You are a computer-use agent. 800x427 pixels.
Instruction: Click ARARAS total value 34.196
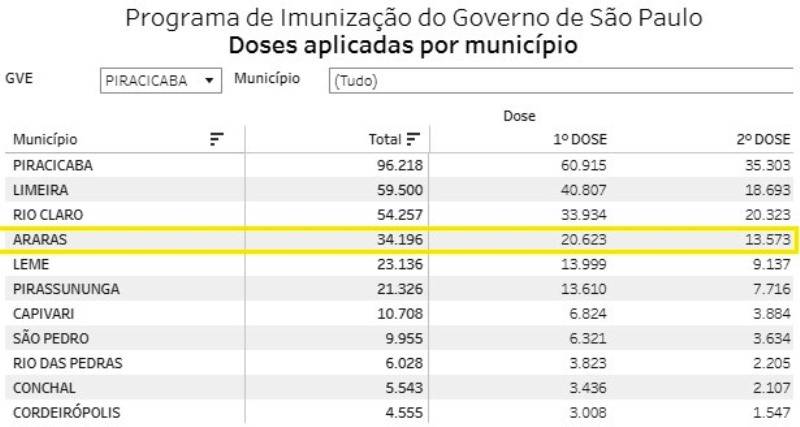397,240
